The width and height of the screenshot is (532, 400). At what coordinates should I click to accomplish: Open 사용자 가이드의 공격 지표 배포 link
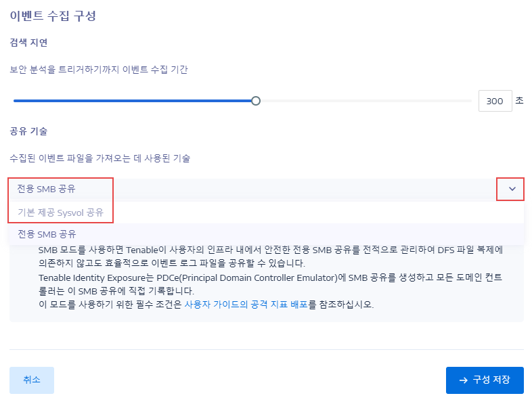tap(246, 304)
